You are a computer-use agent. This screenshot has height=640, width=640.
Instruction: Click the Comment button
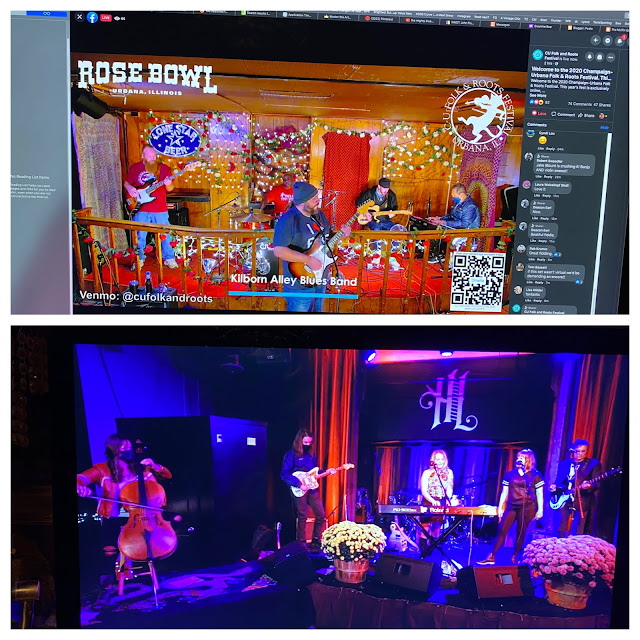coord(563,114)
